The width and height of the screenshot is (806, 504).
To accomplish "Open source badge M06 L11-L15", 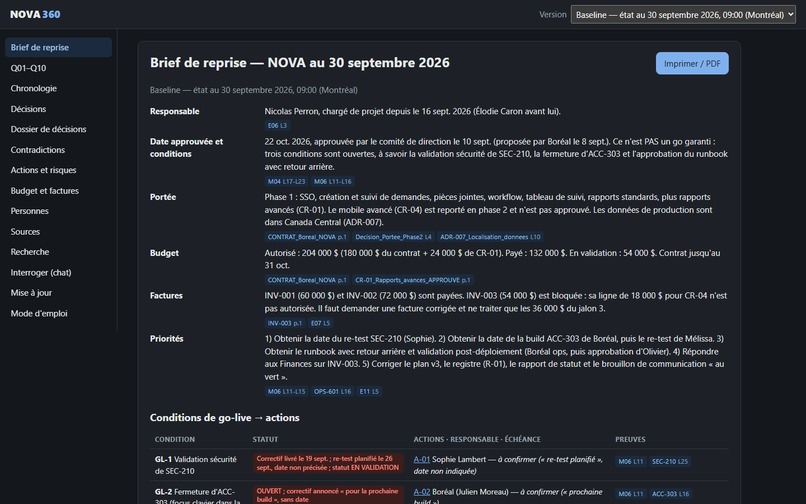I will [286, 391].
